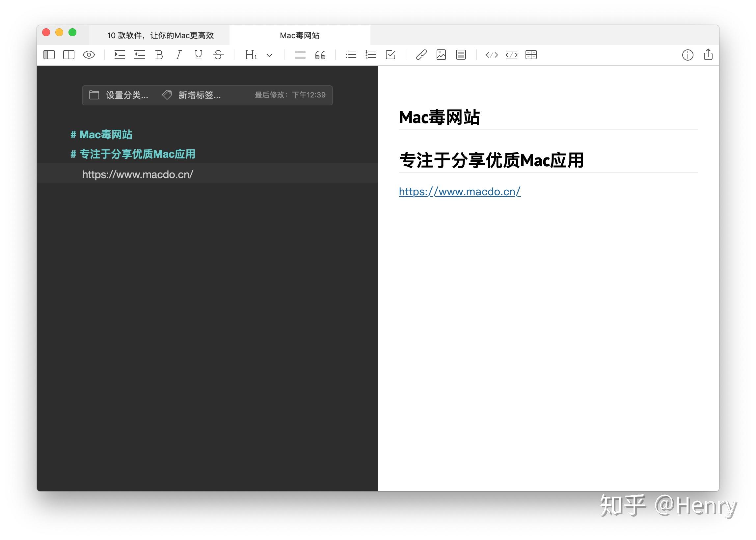756x540 pixels.
Task: Insert an H1 heading
Action: [251, 55]
